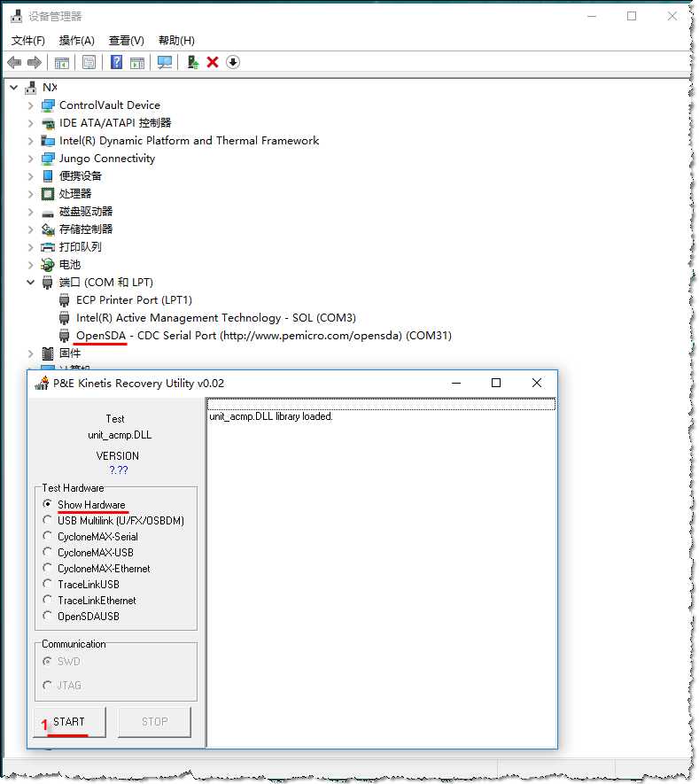Click Scan for hardware changes monitor icon
Viewport: 699px width, 784px height.
pos(165,63)
